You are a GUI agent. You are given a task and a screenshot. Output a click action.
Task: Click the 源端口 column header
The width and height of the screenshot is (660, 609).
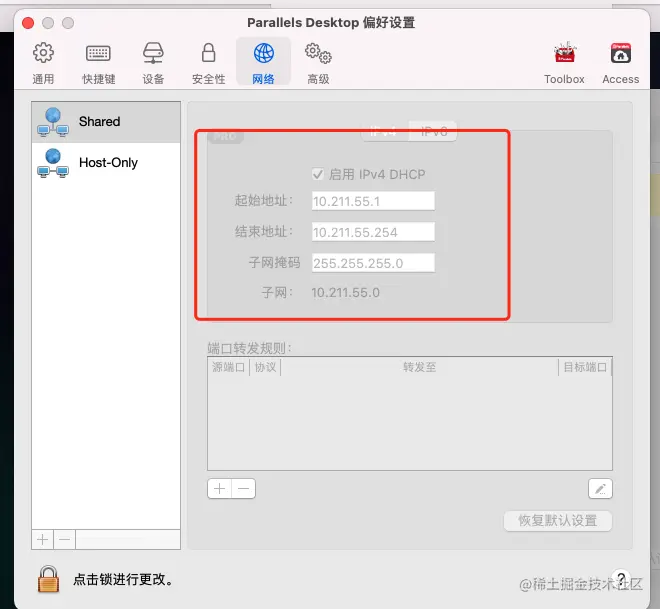(229, 367)
